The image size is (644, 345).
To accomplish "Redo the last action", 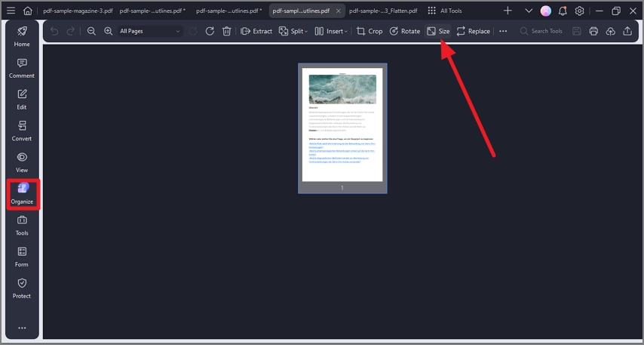I will pyautogui.click(x=71, y=31).
